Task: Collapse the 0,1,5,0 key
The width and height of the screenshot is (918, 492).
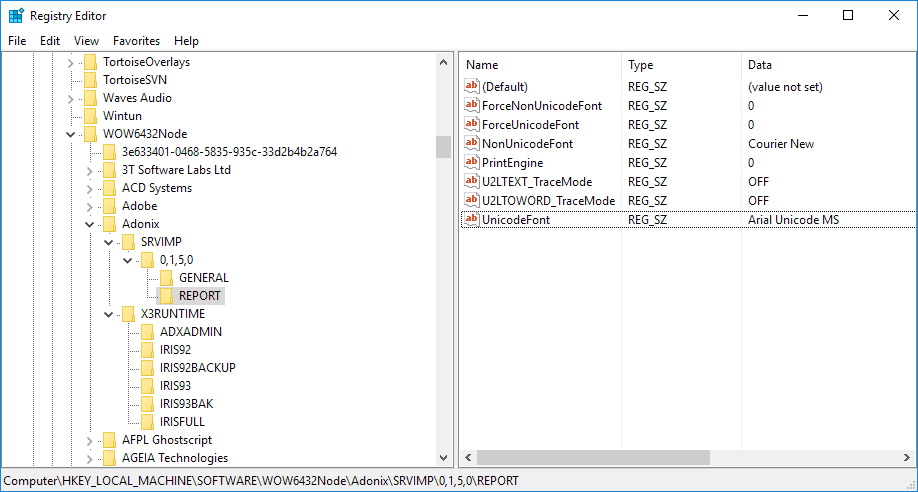Action: click(x=128, y=260)
